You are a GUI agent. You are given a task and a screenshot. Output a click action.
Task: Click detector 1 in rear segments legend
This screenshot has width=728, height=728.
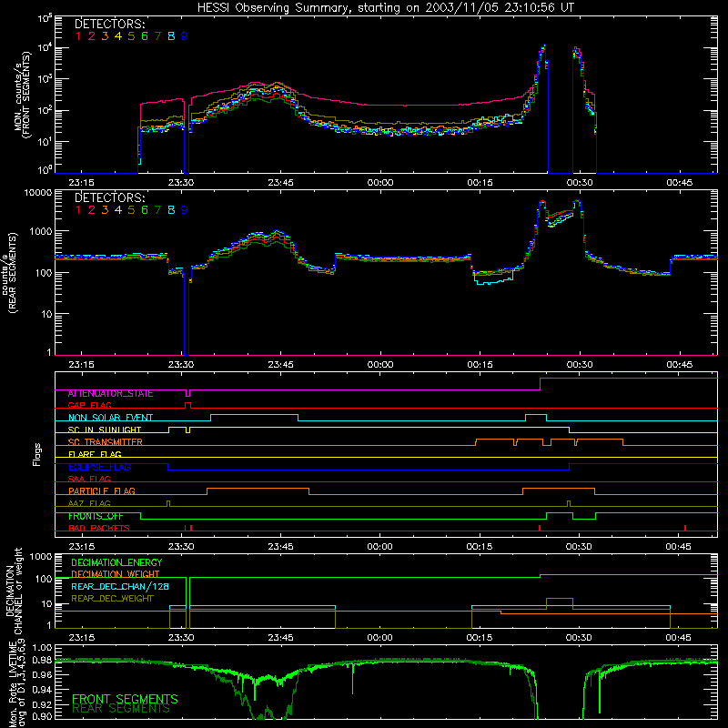(78, 210)
